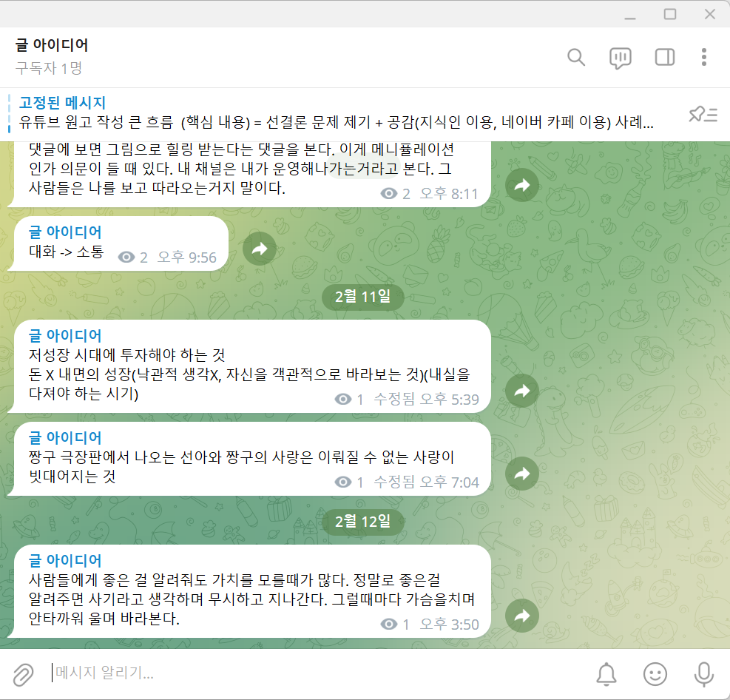Forward the 짱구 극장판 message

[522, 474]
